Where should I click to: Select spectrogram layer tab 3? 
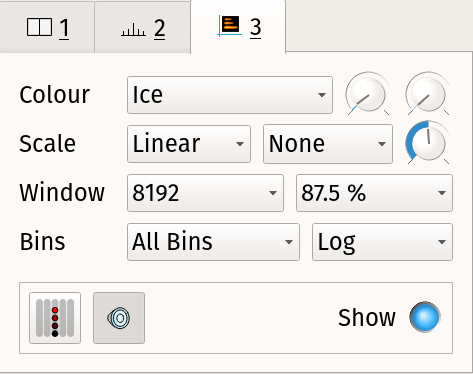pyautogui.click(x=238, y=27)
